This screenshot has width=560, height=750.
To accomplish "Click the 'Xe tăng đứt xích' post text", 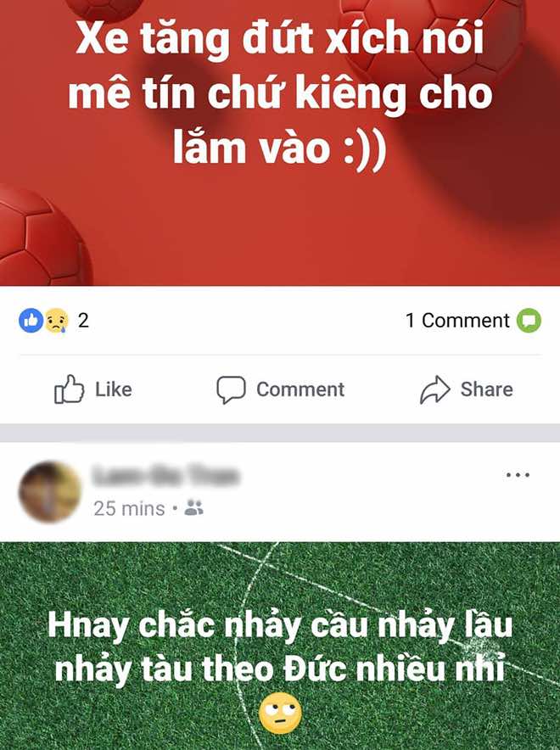I will coord(280,92).
